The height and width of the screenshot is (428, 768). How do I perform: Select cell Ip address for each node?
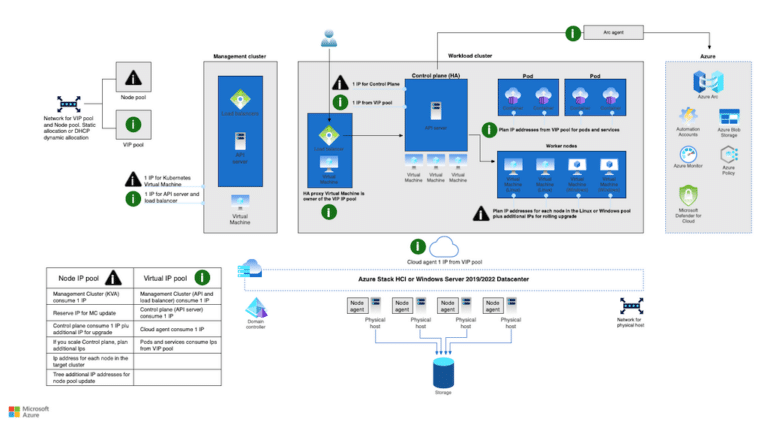point(90,361)
